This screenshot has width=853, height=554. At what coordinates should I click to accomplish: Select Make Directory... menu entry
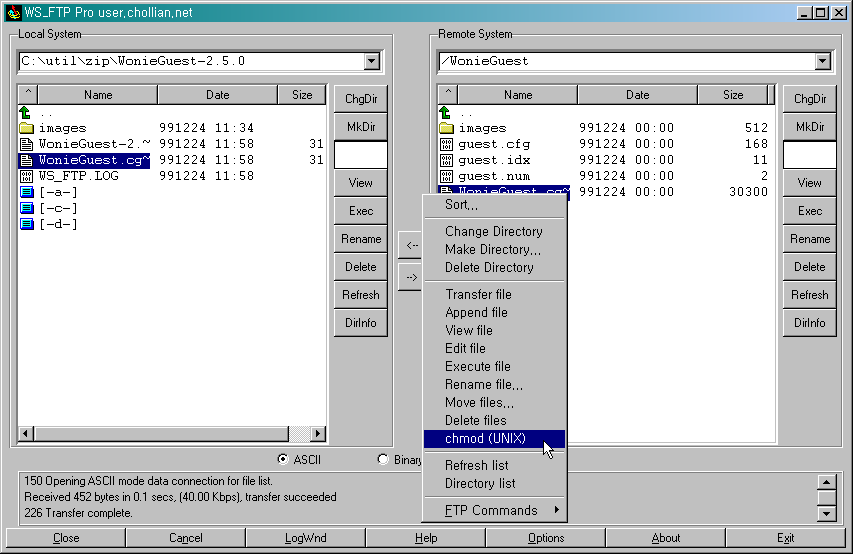[495, 249]
